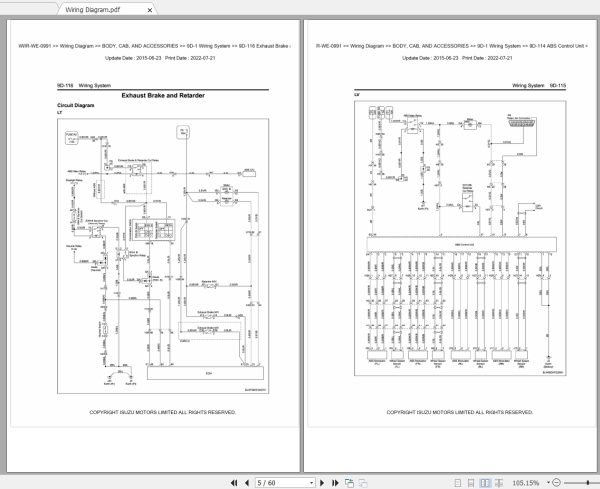
Task: Open the zoom level dropdown arrow
Action: pyautogui.click(x=548, y=482)
